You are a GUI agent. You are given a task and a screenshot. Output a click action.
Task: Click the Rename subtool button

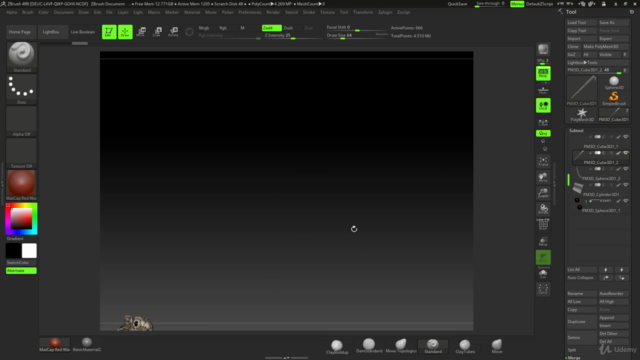581,293
